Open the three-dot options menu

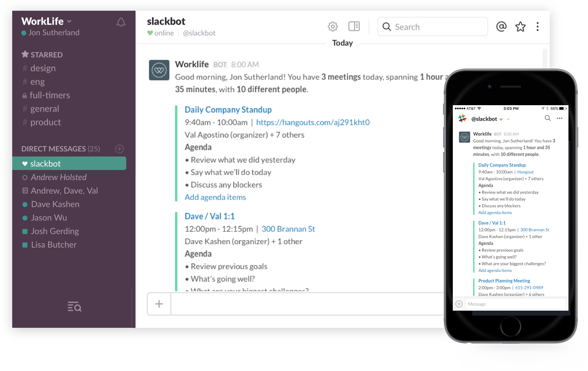coord(538,26)
